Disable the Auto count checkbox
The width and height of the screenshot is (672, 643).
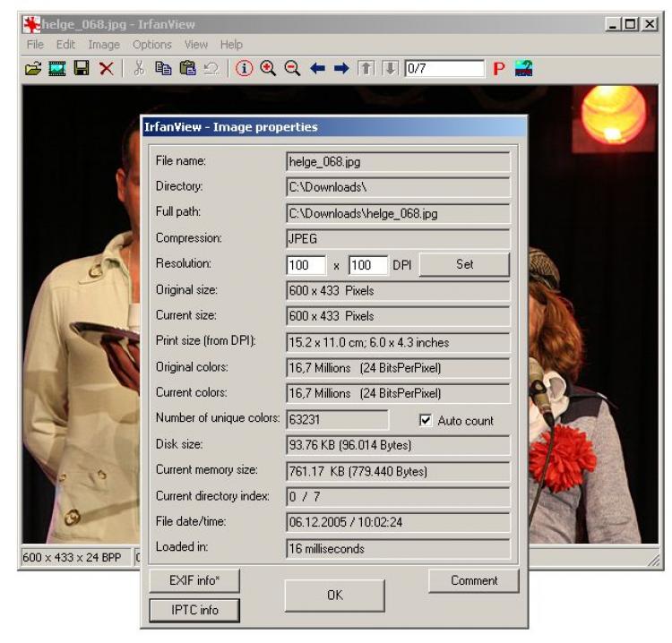426,420
